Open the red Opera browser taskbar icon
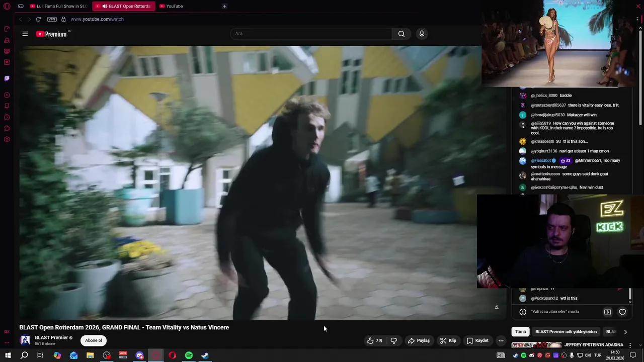This screenshot has height=362, width=644. (172, 355)
